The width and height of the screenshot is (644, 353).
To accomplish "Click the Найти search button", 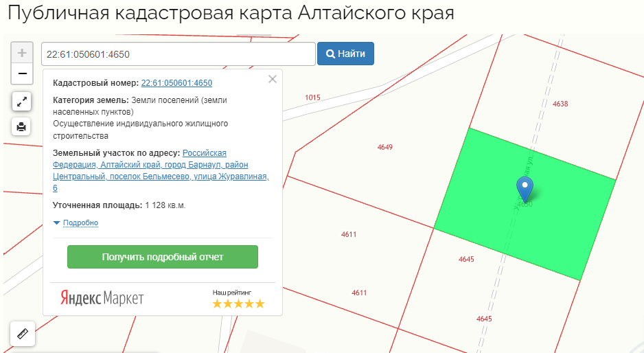I will tap(345, 54).
